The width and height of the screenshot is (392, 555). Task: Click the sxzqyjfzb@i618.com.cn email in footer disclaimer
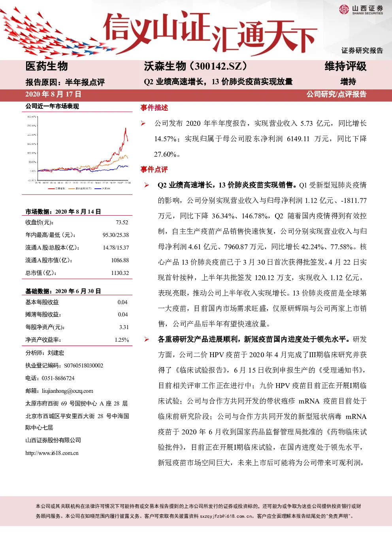(x=227, y=516)
